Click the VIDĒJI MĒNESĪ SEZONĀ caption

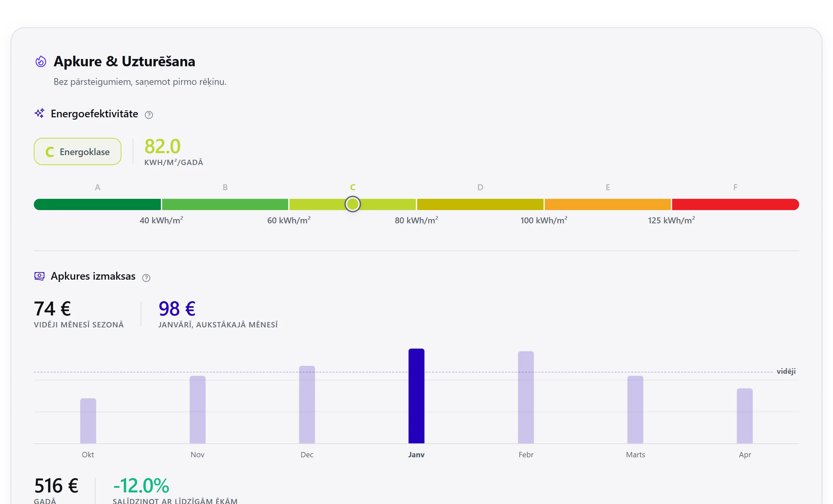(79, 325)
